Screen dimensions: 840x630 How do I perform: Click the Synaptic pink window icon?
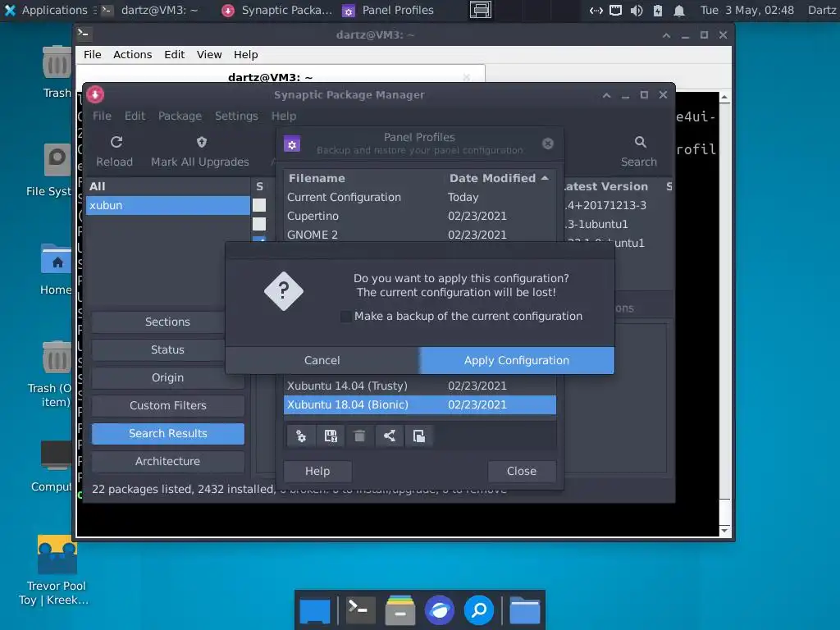click(95, 95)
